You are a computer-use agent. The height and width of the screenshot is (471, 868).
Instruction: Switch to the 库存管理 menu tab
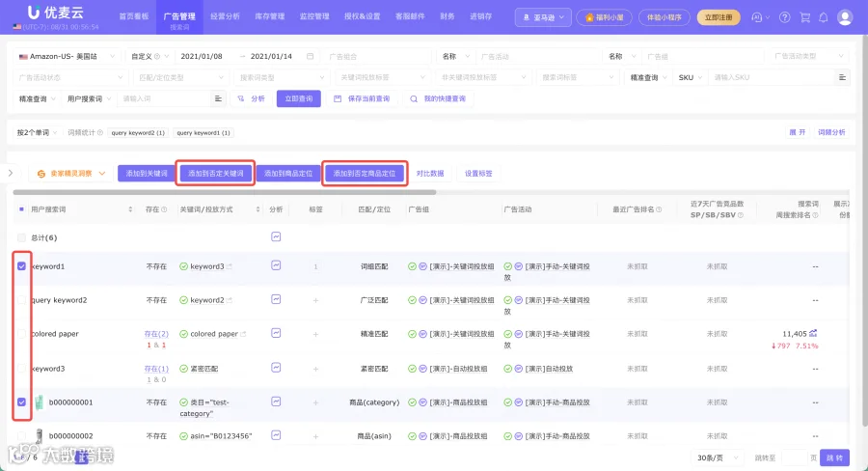pyautogui.click(x=270, y=16)
